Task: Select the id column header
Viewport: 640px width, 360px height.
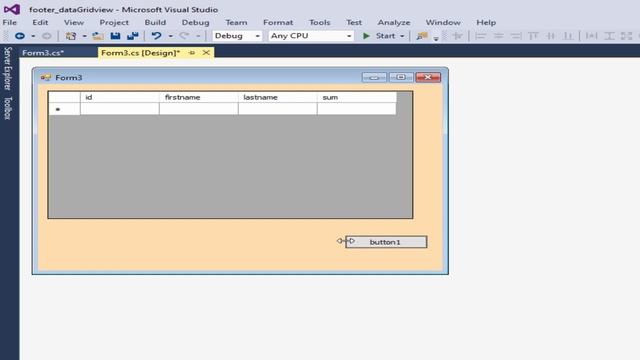Action: pos(120,97)
